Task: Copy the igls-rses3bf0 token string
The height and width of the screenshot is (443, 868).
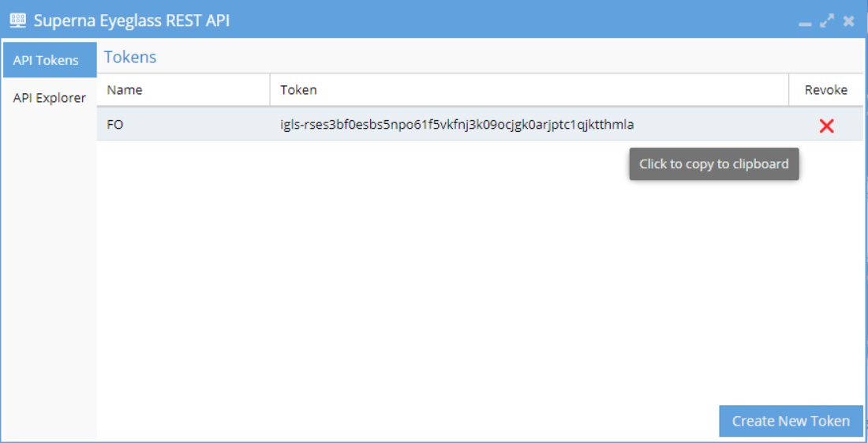Action: (457, 125)
